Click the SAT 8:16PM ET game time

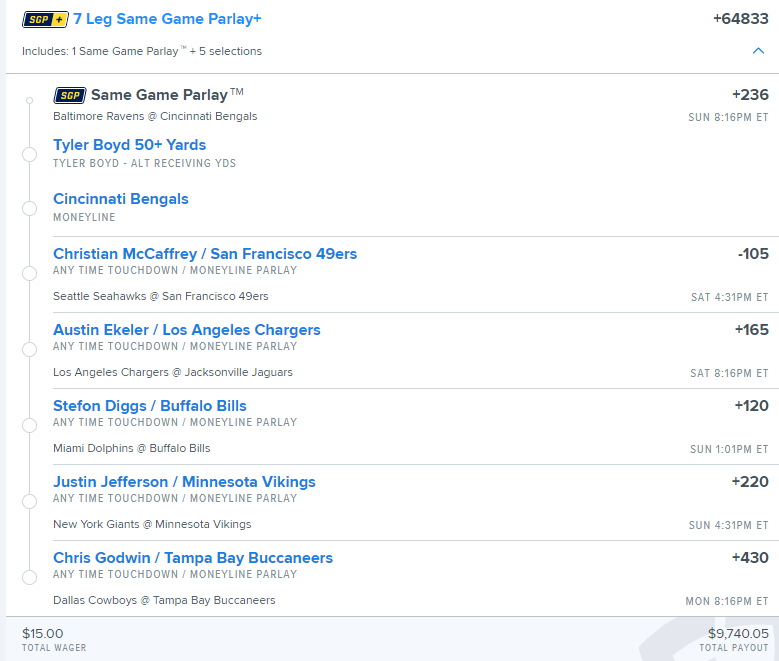point(729,373)
